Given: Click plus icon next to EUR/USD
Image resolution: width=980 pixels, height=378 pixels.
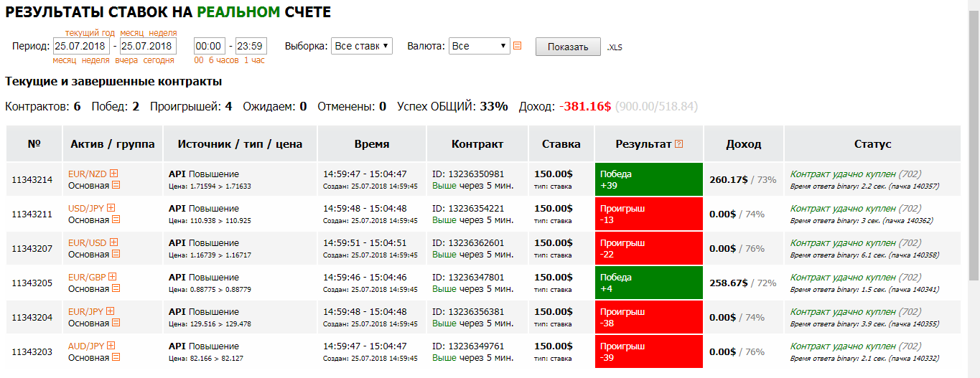Looking at the screenshot, I should pos(113,242).
